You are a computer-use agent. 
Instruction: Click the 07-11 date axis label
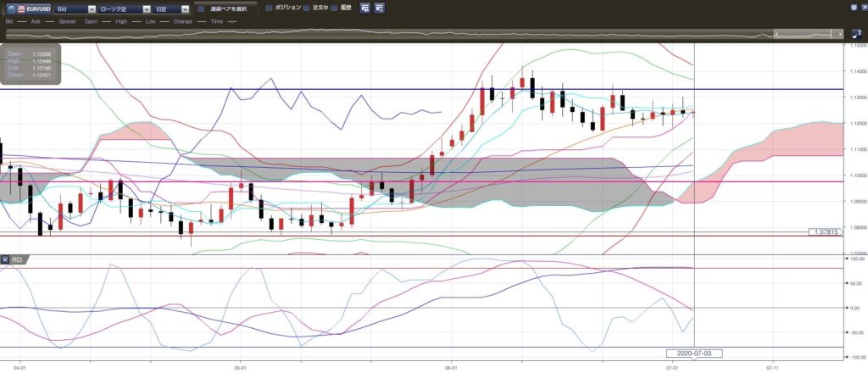(772, 367)
